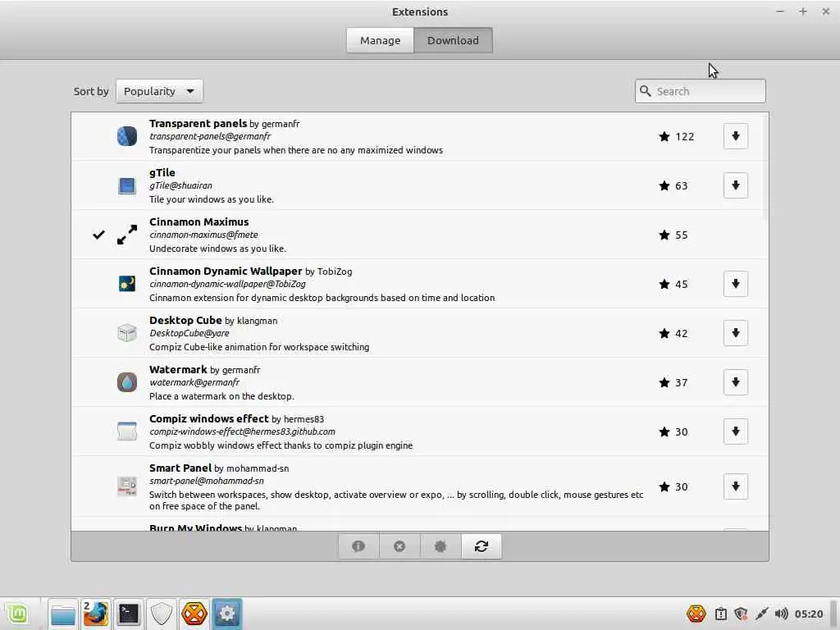The height and width of the screenshot is (630, 840).
Task: Click the Smart Panel download arrow
Action: [x=735, y=486]
